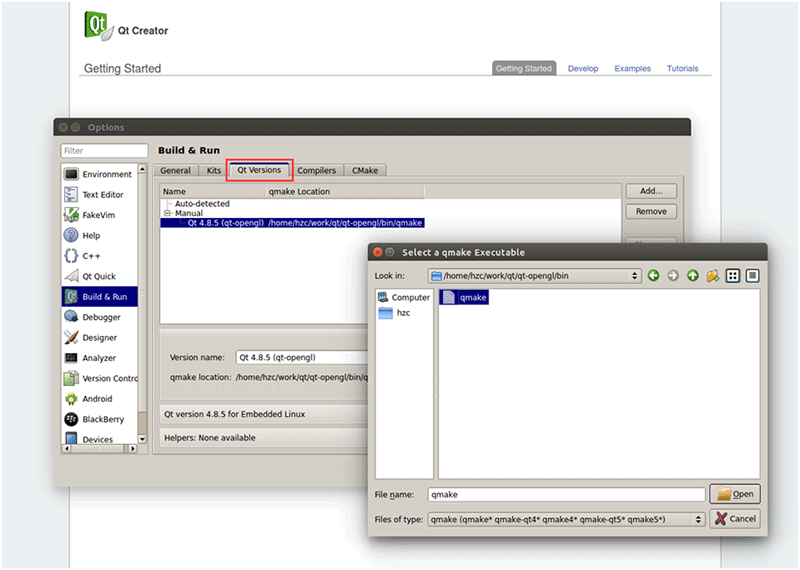800x570 pixels.
Task: Open the Examples welcome link
Action: point(633,68)
